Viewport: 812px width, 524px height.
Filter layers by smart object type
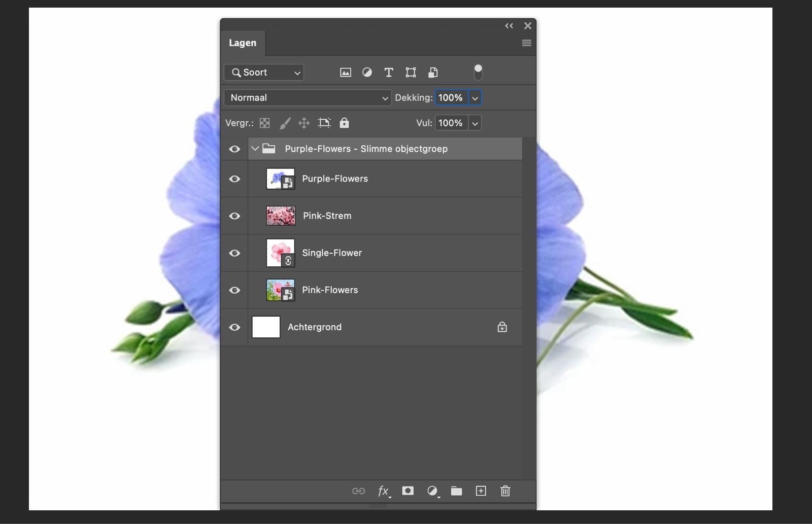point(433,73)
